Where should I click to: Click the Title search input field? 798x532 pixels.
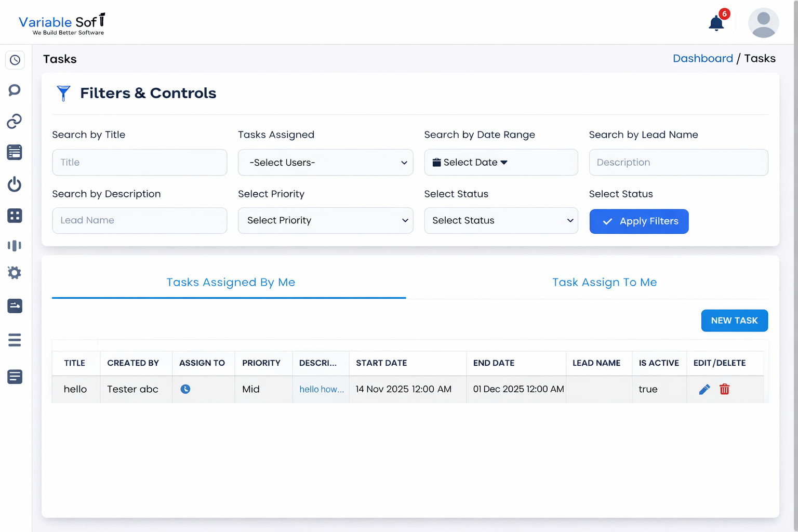(x=139, y=163)
